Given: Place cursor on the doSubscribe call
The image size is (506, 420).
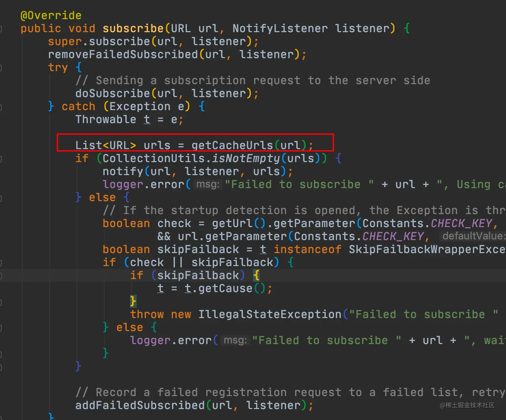Looking at the screenshot, I should coord(112,93).
